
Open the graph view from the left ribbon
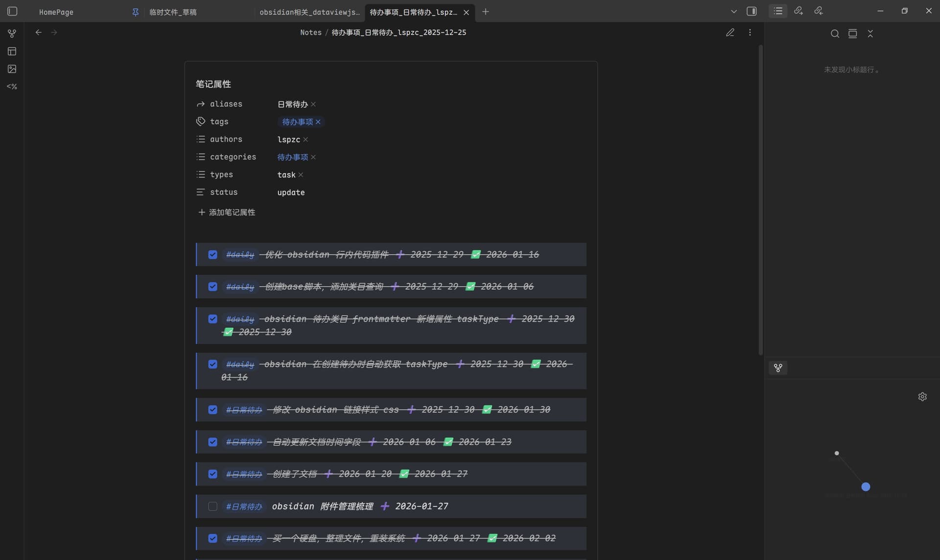(12, 34)
